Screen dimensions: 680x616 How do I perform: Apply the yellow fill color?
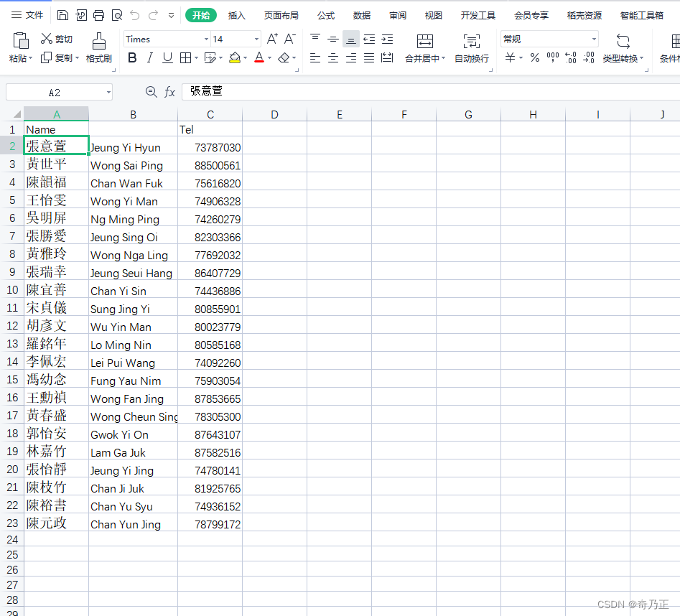235,57
